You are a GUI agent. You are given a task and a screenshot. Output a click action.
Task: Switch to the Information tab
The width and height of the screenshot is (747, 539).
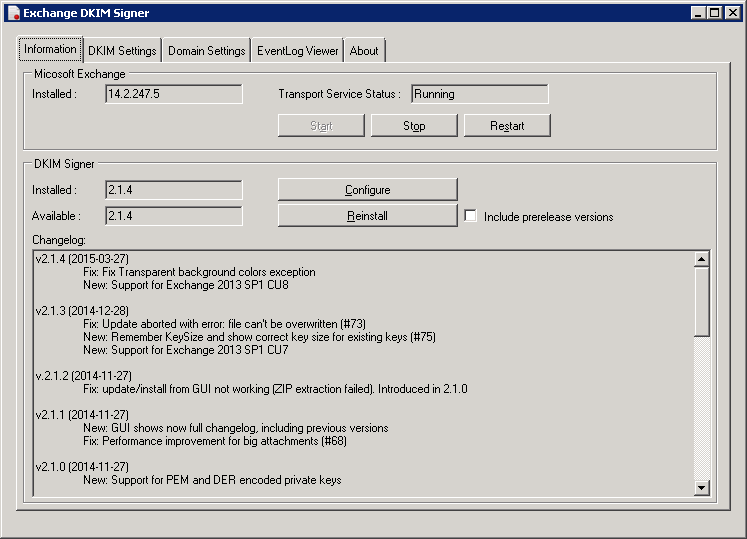click(50, 49)
